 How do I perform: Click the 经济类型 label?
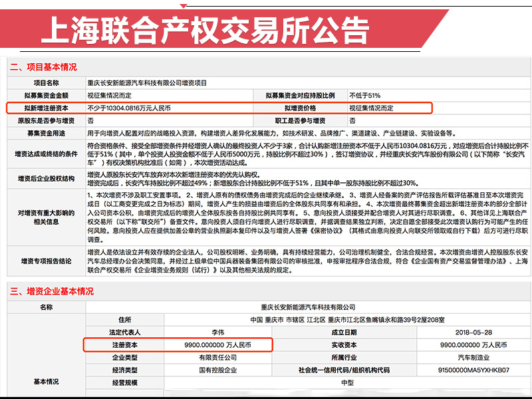(125, 370)
